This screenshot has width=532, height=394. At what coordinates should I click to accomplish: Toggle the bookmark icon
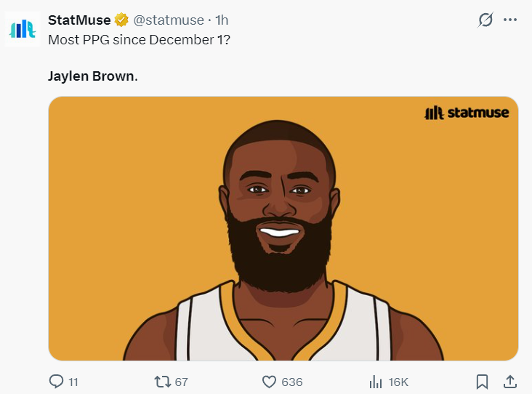[x=481, y=382]
